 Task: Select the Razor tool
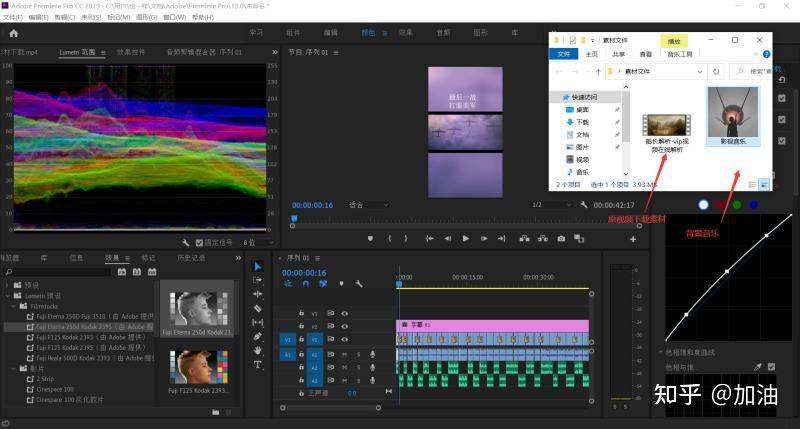(258, 309)
